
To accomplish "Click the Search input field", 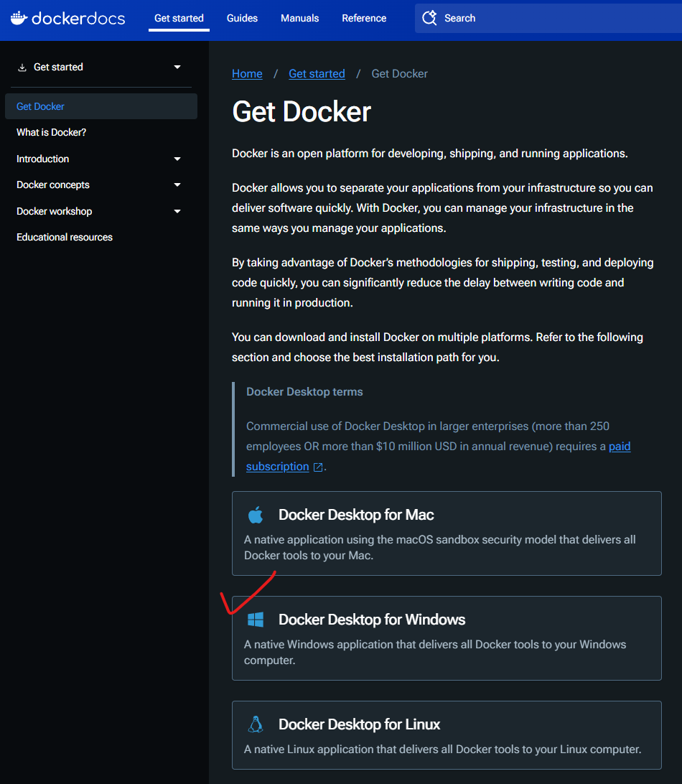I will pos(548,18).
